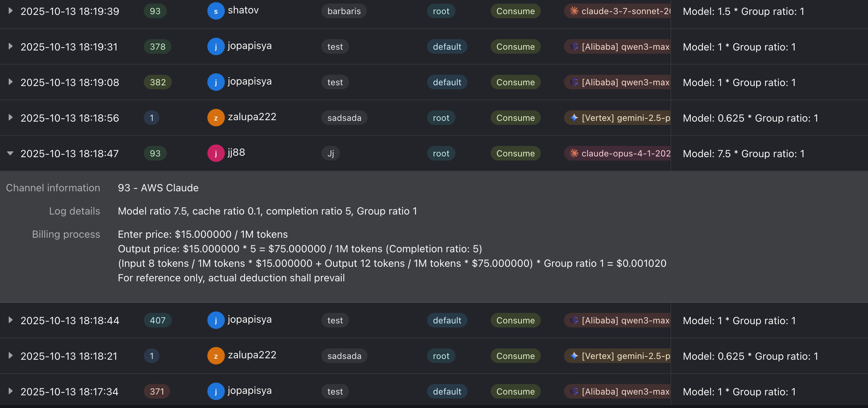Viewport: 868px width, 408px height.
Task: Click channel badge 378
Action: click(157, 47)
